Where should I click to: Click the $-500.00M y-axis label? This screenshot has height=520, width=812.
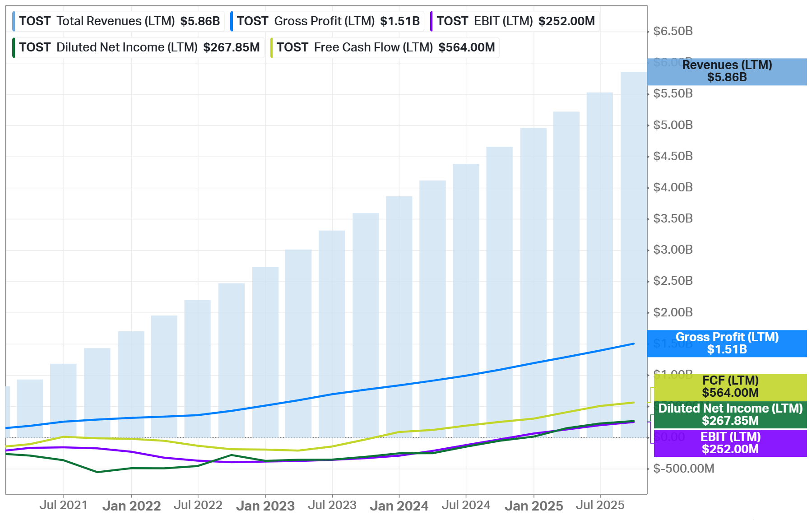pyautogui.click(x=684, y=469)
